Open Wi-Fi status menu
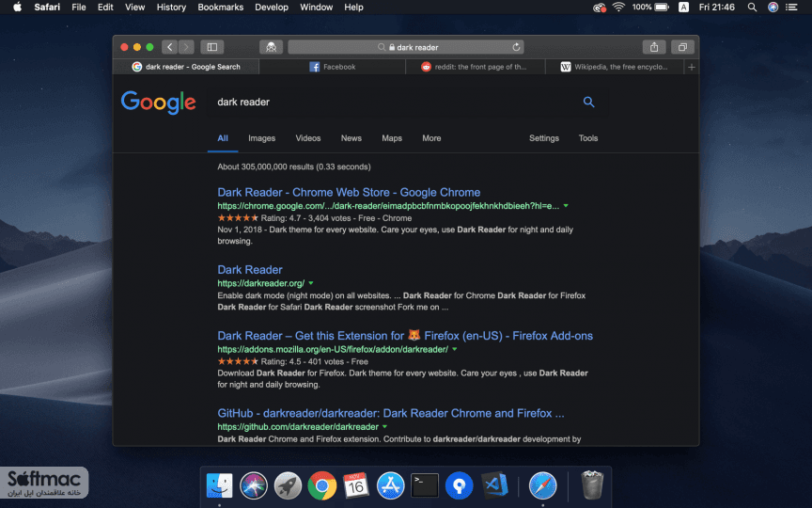812x508 pixels. [618, 8]
